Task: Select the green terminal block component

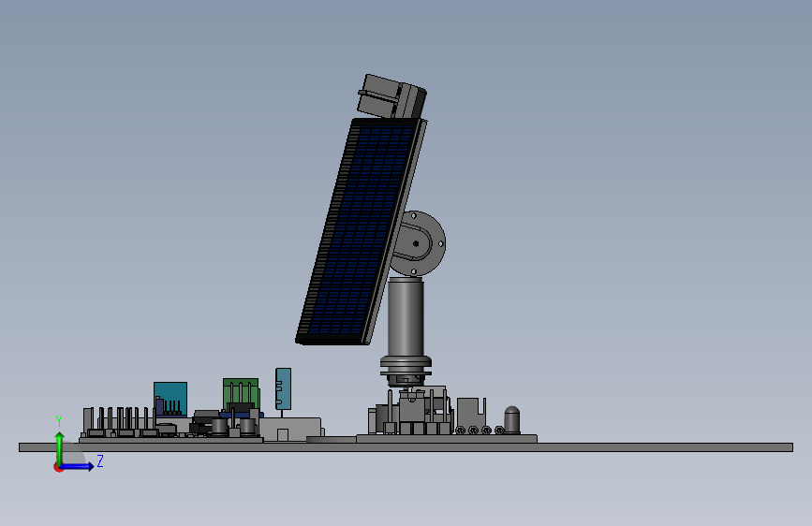Action: tap(241, 395)
